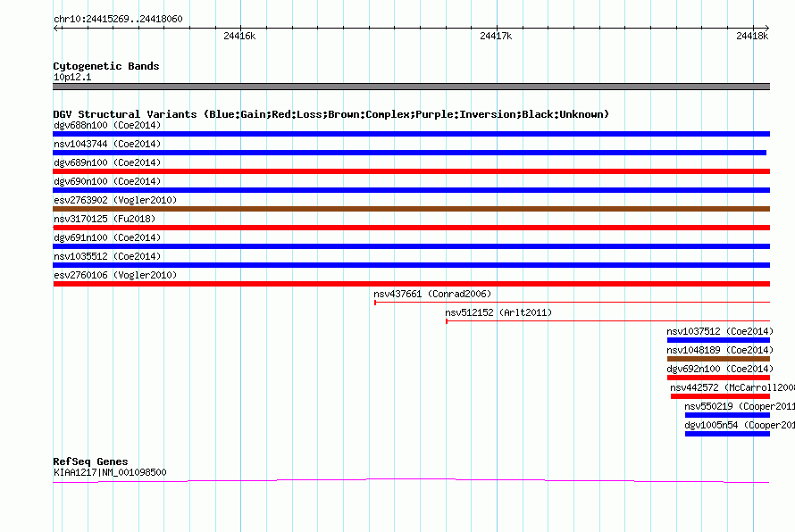Click the dgv691n100 (Coe2014) label

tap(107, 237)
